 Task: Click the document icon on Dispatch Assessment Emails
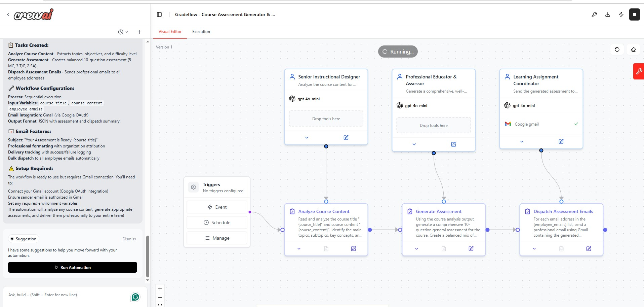point(561,248)
